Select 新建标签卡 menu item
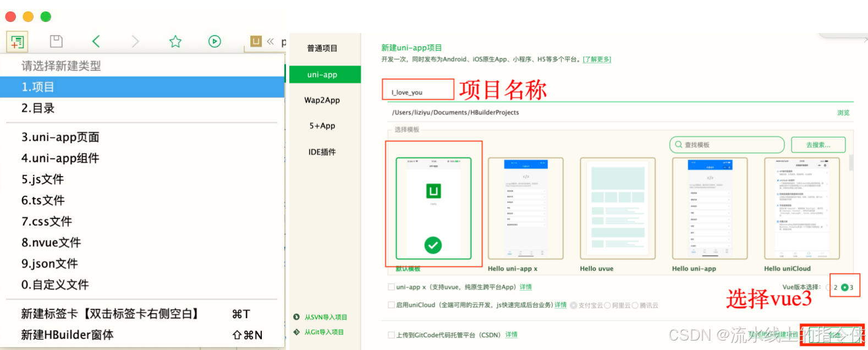The width and height of the screenshot is (868, 350). click(142, 314)
